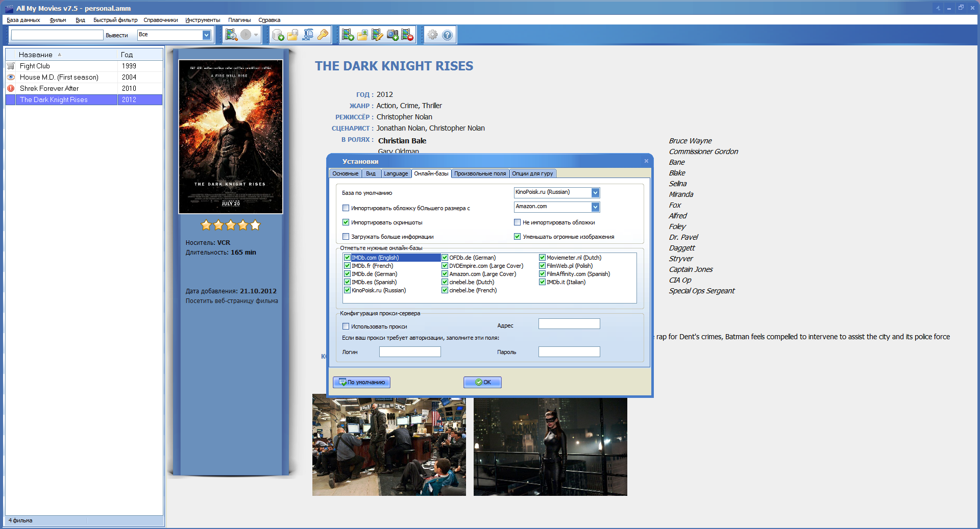Open Быстрый фильтр menu

[115, 20]
